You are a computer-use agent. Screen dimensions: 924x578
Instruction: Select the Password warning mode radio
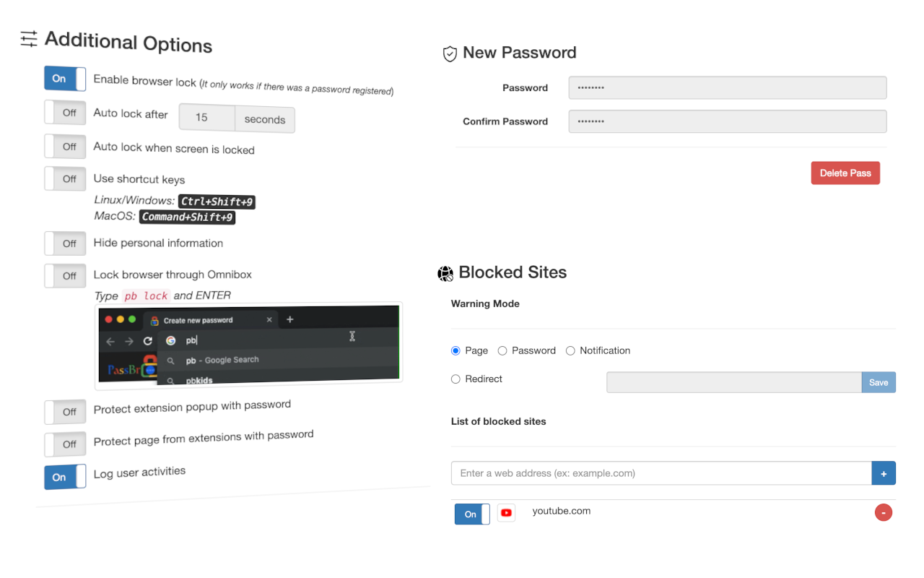coord(502,350)
